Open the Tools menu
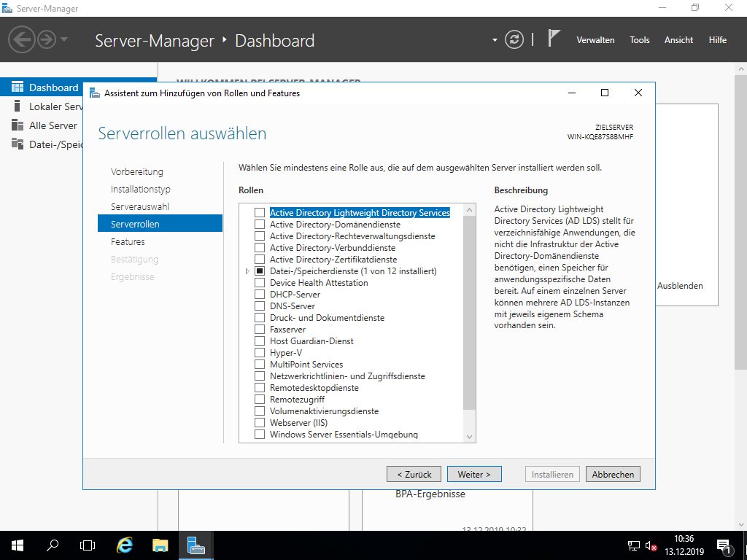The width and height of the screenshot is (747, 560). (x=639, y=40)
